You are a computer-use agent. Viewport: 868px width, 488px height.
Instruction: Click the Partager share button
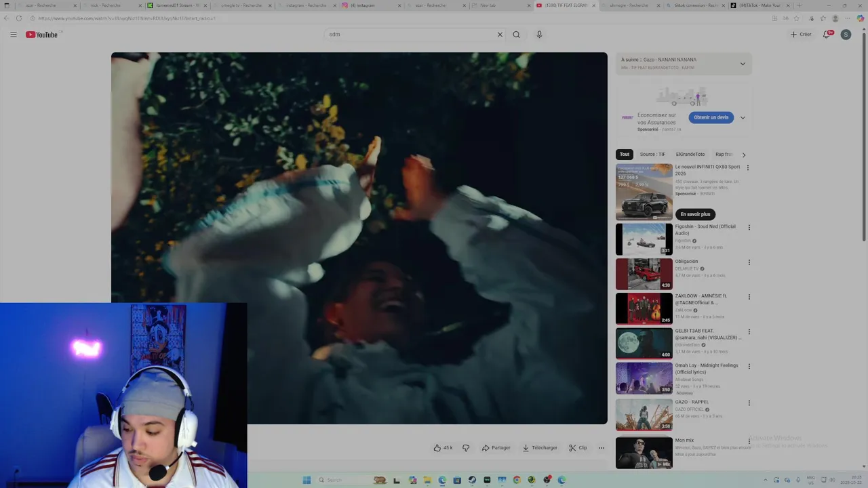496,448
